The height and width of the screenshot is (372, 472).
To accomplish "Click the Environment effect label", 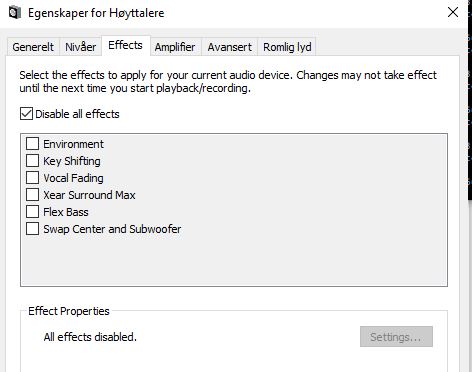I will click(x=73, y=144).
